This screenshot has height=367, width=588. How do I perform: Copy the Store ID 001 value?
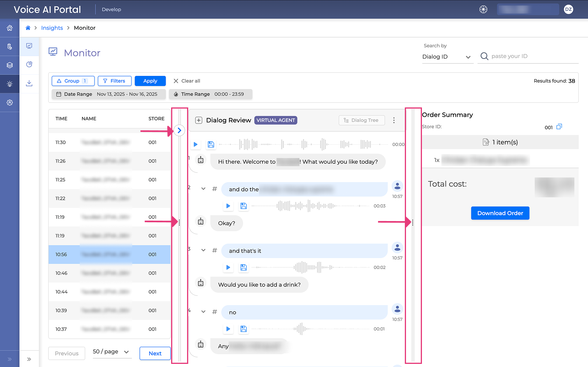tap(559, 127)
